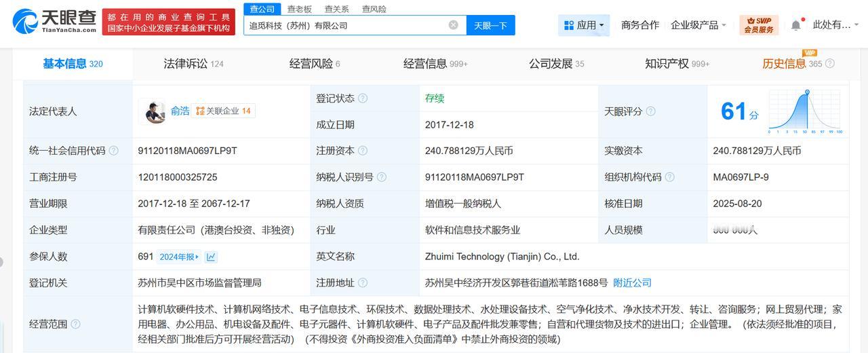Open the 此处有… account dropdown

tap(836, 25)
